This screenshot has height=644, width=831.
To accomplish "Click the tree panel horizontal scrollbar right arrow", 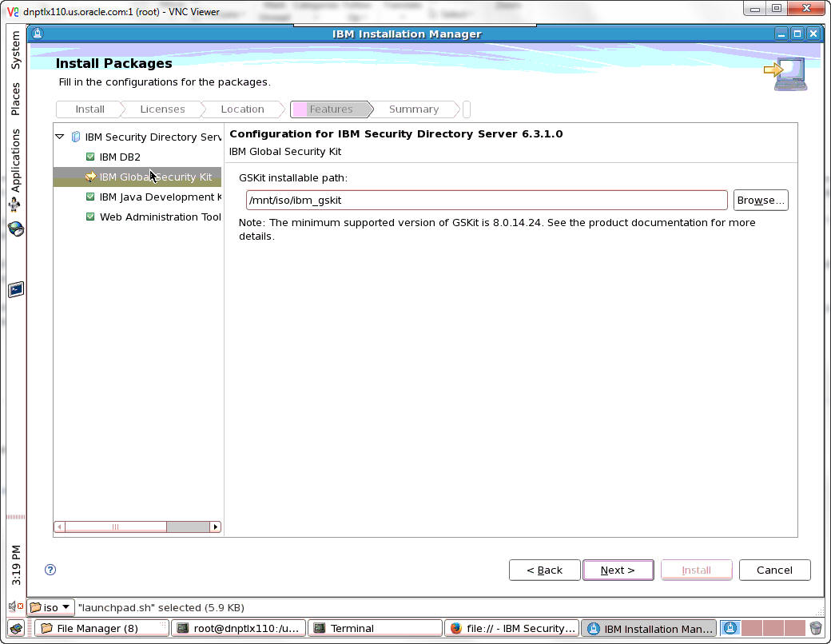I will 215,527.
